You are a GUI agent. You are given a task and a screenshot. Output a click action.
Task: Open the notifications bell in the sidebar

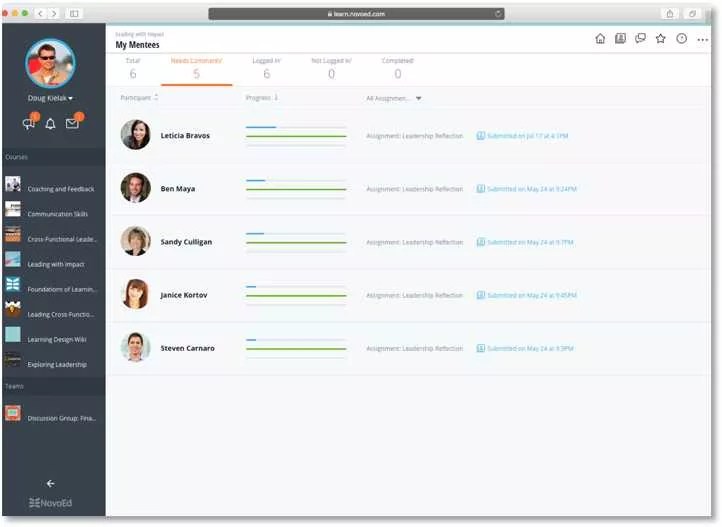[x=51, y=123]
